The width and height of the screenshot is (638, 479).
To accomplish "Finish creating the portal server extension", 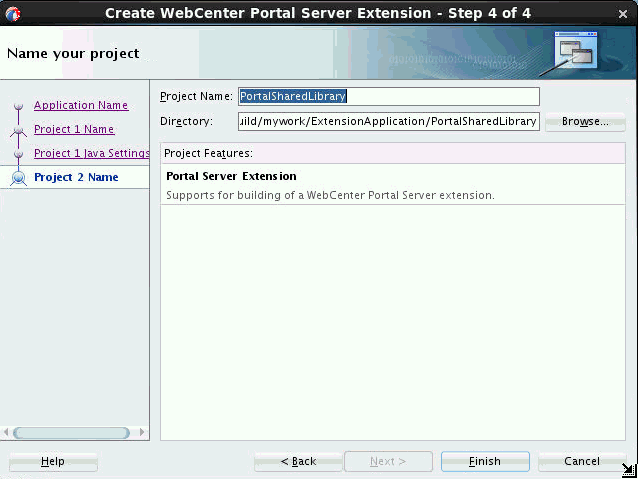I will (485, 462).
